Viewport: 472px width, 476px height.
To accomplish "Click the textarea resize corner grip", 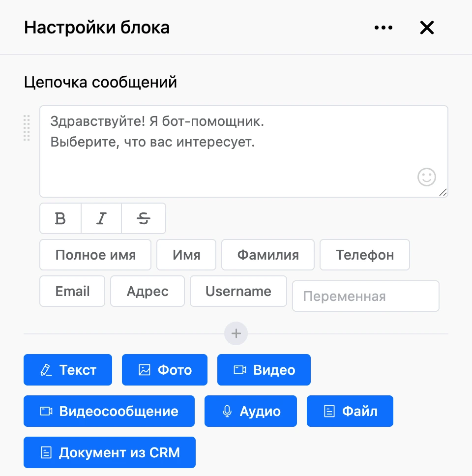I will [443, 192].
